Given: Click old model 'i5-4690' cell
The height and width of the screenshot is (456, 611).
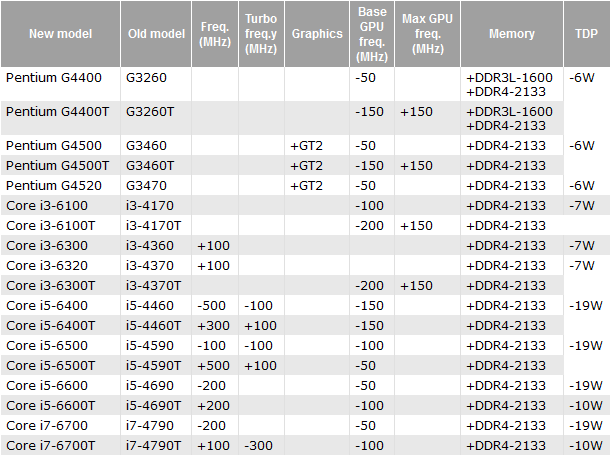Looking at the screenshot, I should click(156, 385).
